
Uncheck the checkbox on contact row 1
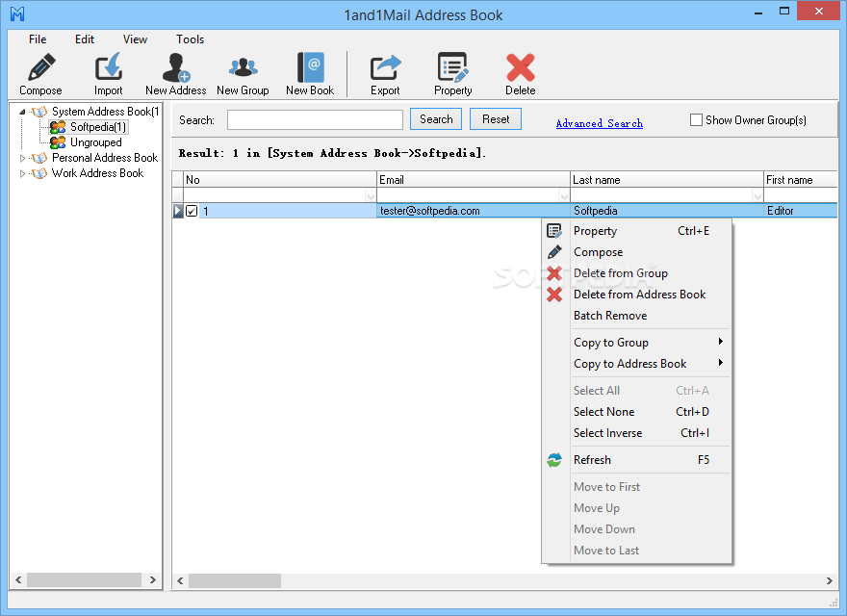[x=192, y=212]
